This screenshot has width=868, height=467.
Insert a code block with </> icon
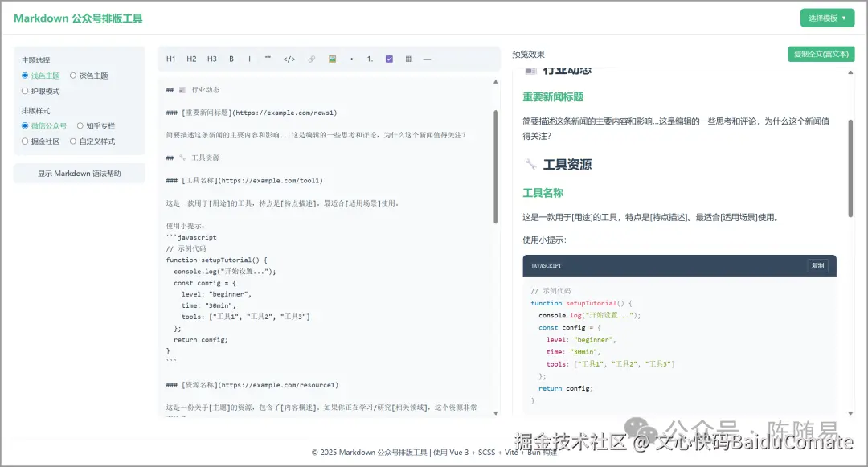[x=289, y=59]
